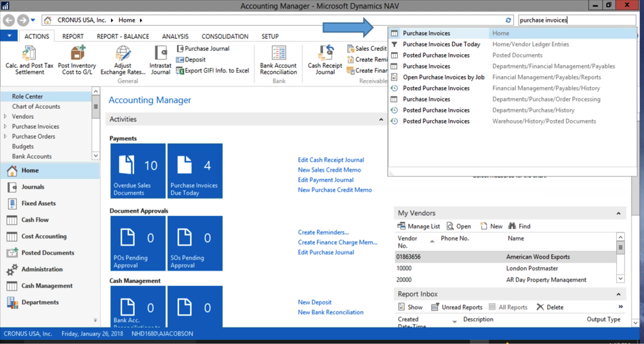Viewport: 644px width, 344px height.
Task: Open POs Pending Approval tile
Action: coord(138,244)
